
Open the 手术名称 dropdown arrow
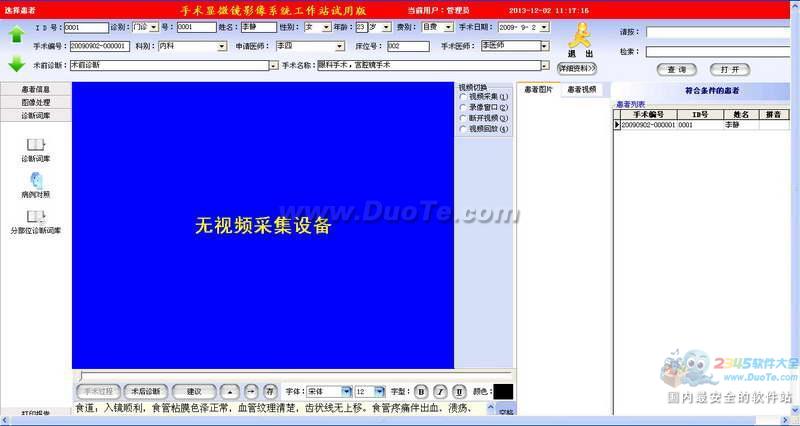pyautogui.click(x=545, y=66)
